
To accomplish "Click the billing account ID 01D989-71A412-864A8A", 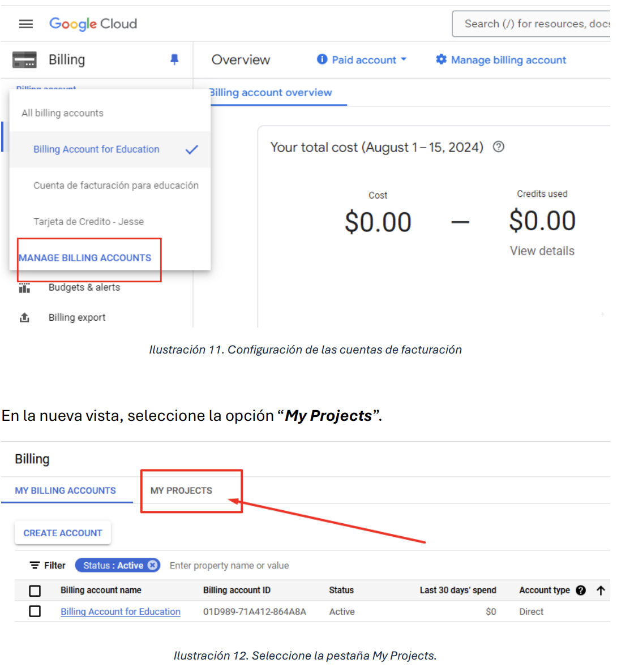I will [x=255, y=612].
